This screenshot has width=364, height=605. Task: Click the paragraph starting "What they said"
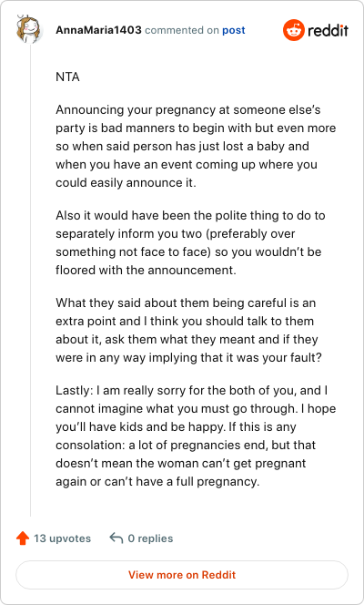(x=188, y=330)
